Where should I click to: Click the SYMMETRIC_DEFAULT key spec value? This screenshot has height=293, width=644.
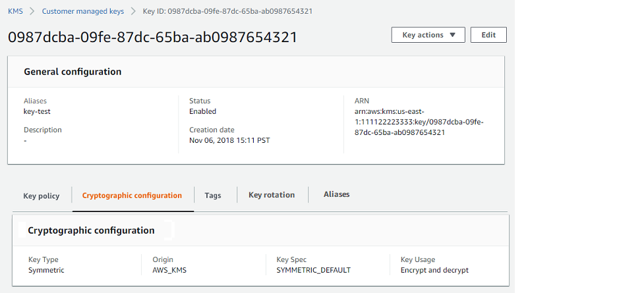click(x=313, y=270)
